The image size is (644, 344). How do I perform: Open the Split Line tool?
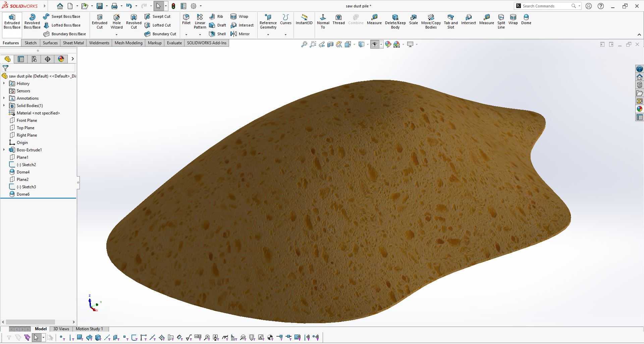(501, 21)
